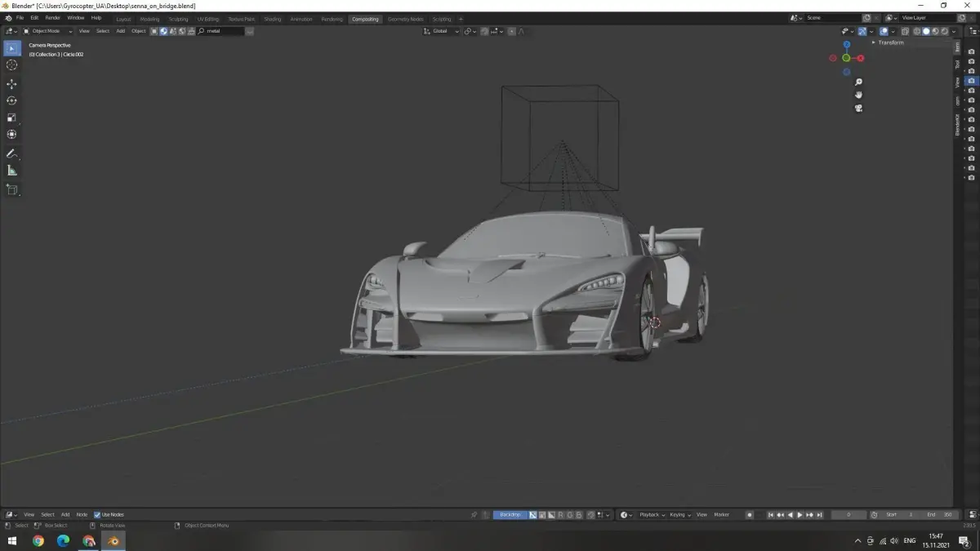Image resolution: width=980 pixels, height=551 pixels.
Task: Choose the Scale tool
Action: tap(11, 118)
